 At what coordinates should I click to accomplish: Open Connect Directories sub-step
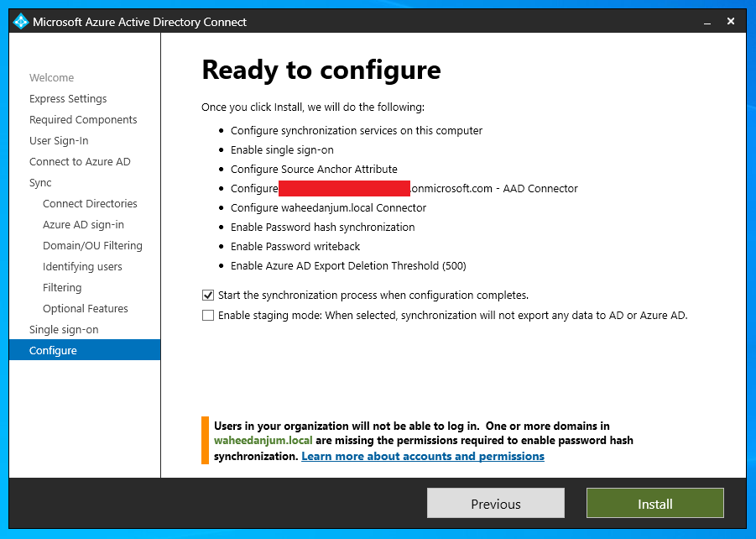coord(90,204)
